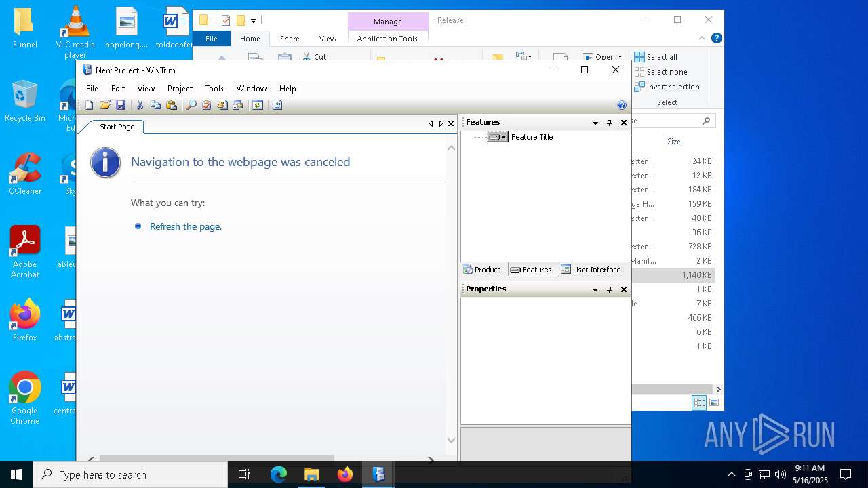Screen dimensions: 868x488
Task: Select the Start Page tab
Action: pos(117,127)
